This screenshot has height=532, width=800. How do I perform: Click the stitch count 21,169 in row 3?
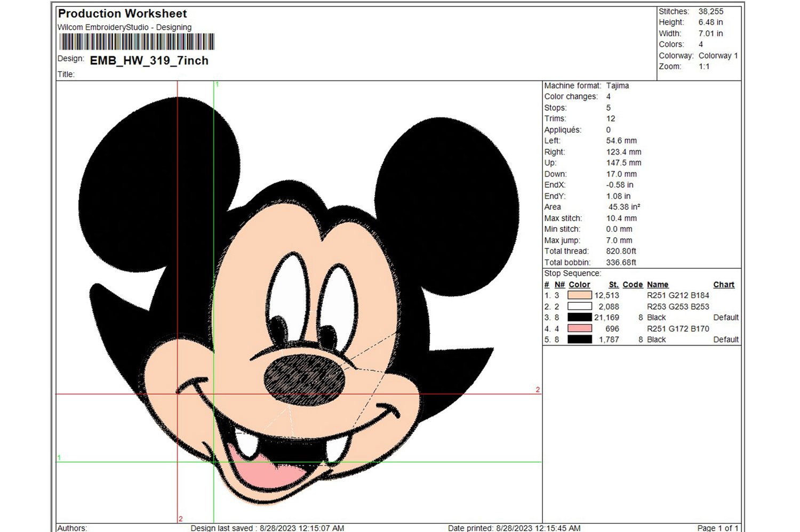pos(607,317)
